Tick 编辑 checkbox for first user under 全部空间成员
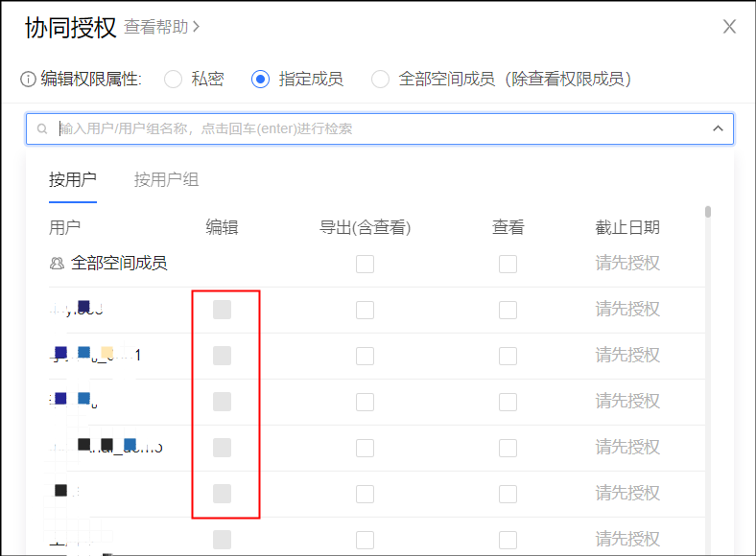Screen dimensions: 756x556 pyautogui.click(x=222, y=310)
